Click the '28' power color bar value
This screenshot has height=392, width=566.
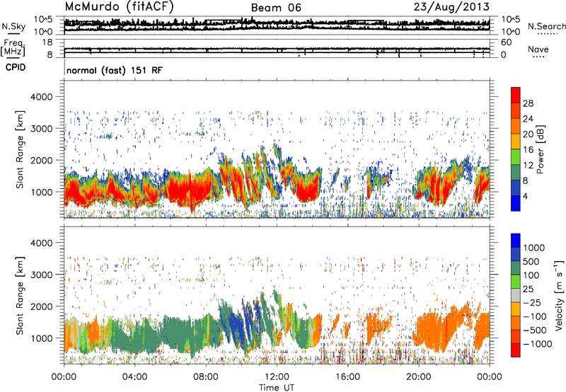(528, 103)
